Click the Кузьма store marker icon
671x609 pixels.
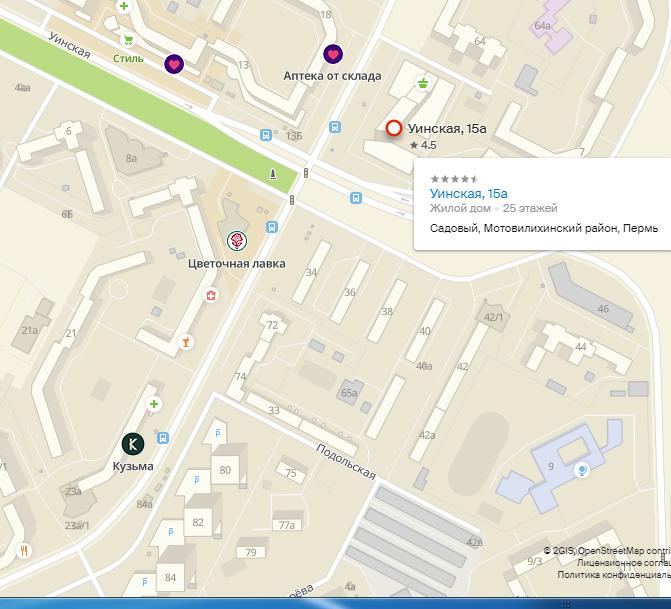(x=132, y=443)
